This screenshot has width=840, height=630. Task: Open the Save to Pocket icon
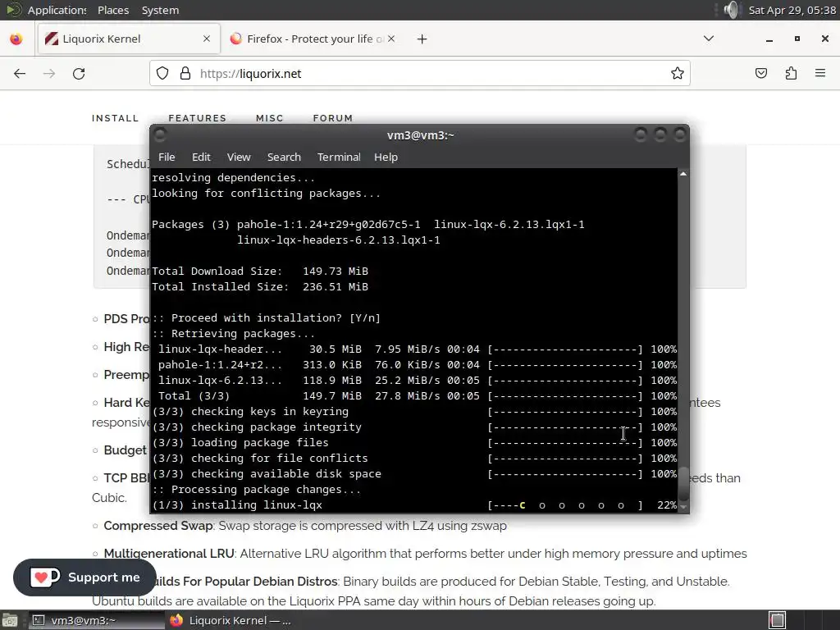pos(761,73)
